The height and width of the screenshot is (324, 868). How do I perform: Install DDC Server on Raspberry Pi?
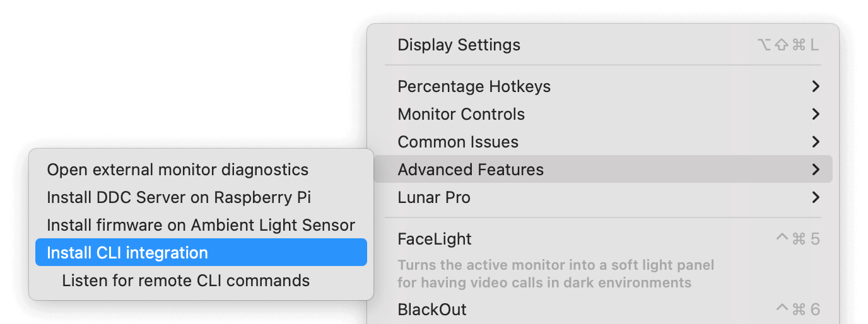[201, 197]
